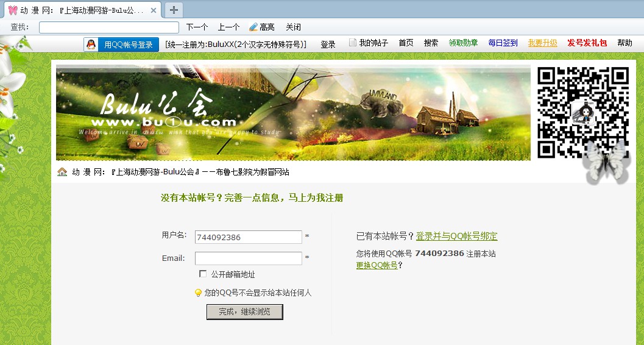Open 我的帖子 menu item

coord(373,43)
